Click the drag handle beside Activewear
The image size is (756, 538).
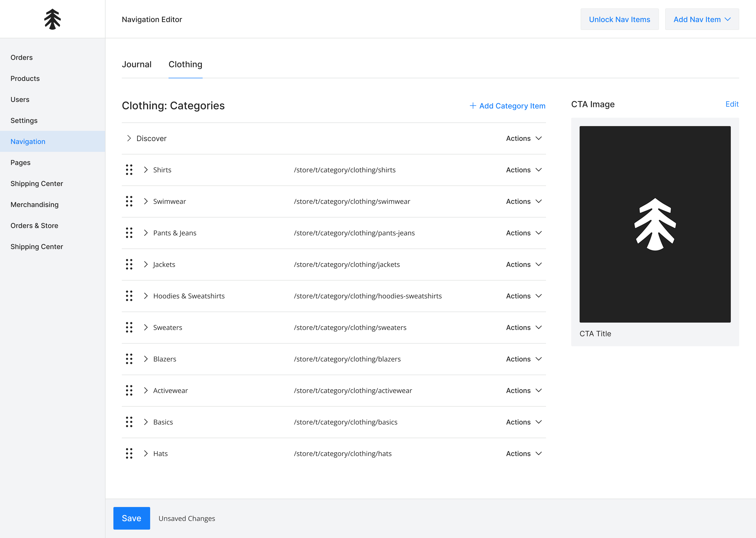coord(129,390)
